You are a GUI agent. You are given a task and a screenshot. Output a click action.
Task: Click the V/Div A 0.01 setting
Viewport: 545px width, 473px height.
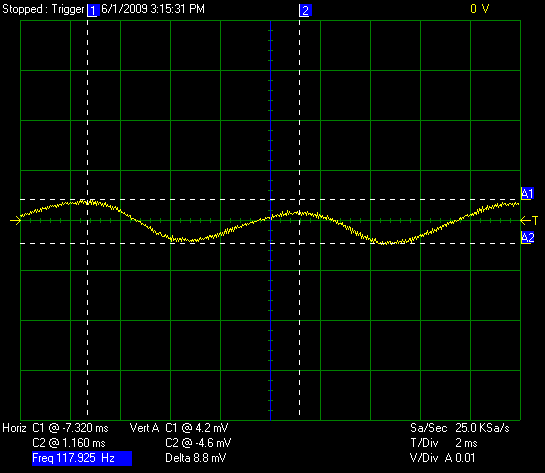coord(442,458)
